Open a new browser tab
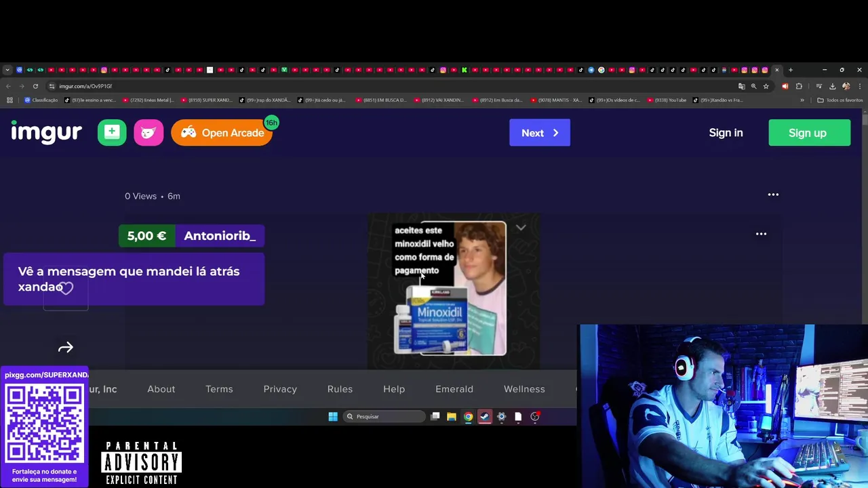The width and height of the screenshot is (868, 488). click(790, 70)
